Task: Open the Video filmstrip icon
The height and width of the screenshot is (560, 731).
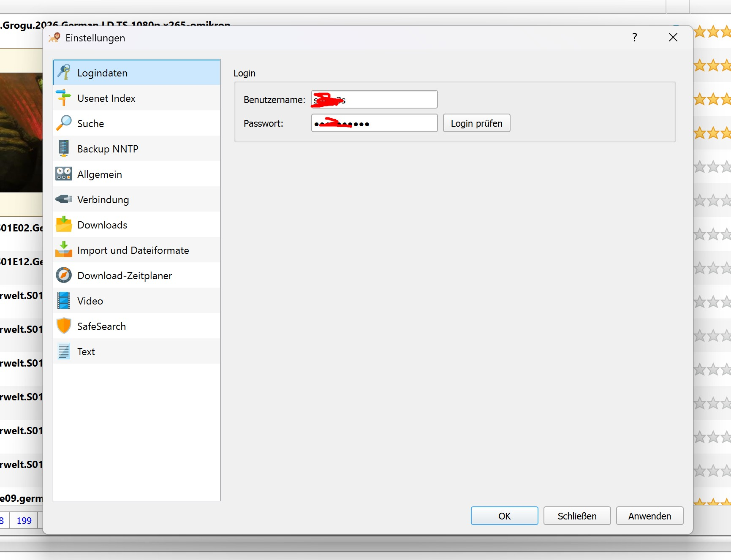Action: pos(64,301)
